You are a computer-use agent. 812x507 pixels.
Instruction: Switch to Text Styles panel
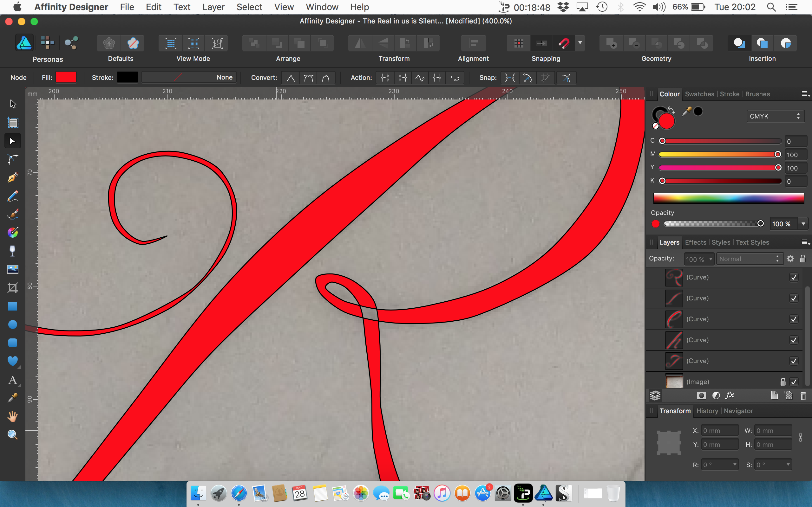coord(752,242)
